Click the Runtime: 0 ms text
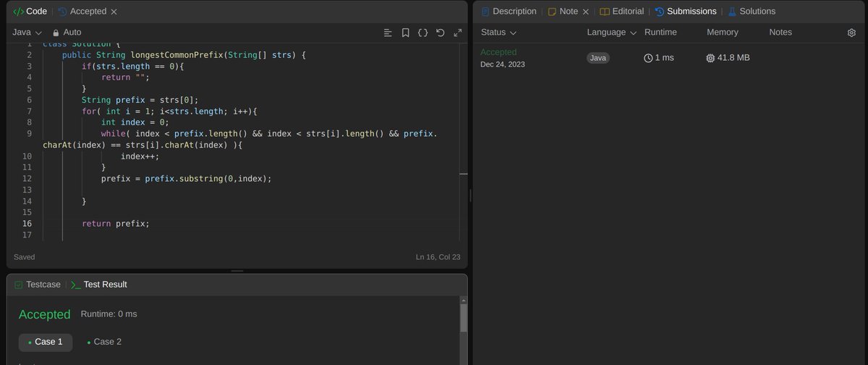The image size is (868, 365). [x=109, y=314]
